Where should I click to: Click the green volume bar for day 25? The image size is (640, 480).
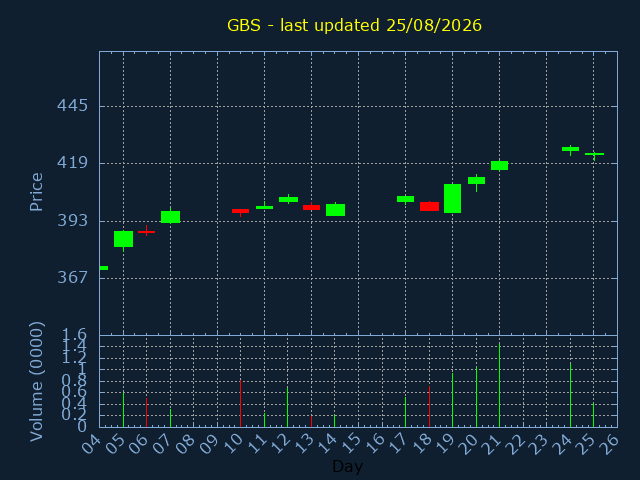point(593,415)
